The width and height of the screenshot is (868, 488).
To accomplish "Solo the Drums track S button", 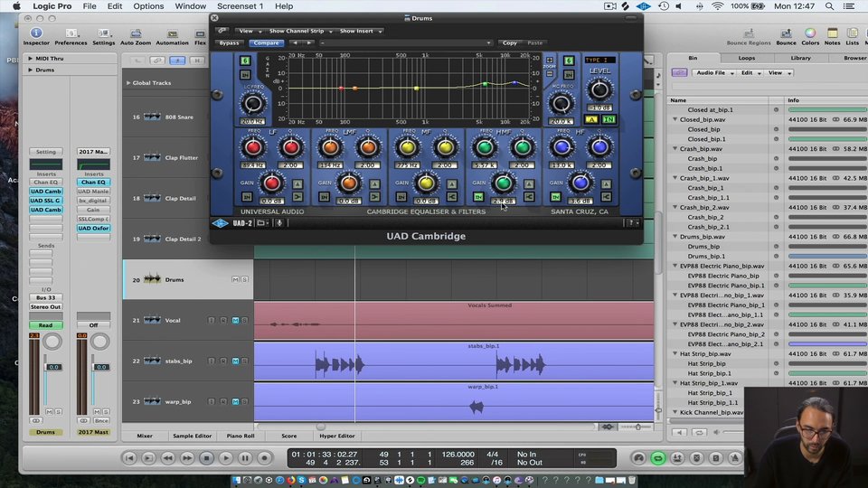I will 245,279.
